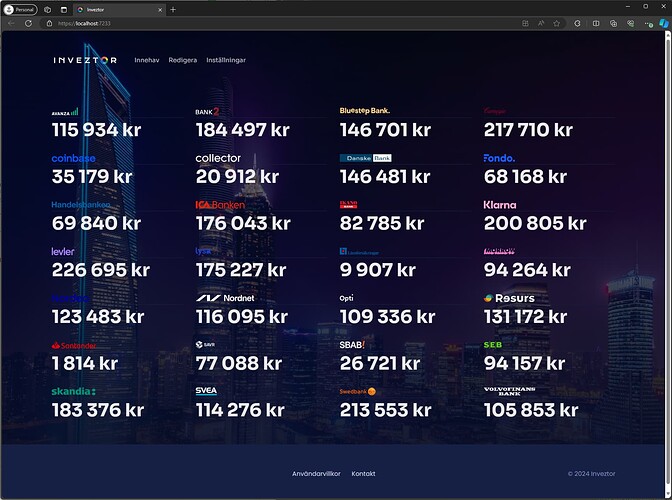Open the SAVR logo
The image size is (672, 500).
click(x=205, y=344)
